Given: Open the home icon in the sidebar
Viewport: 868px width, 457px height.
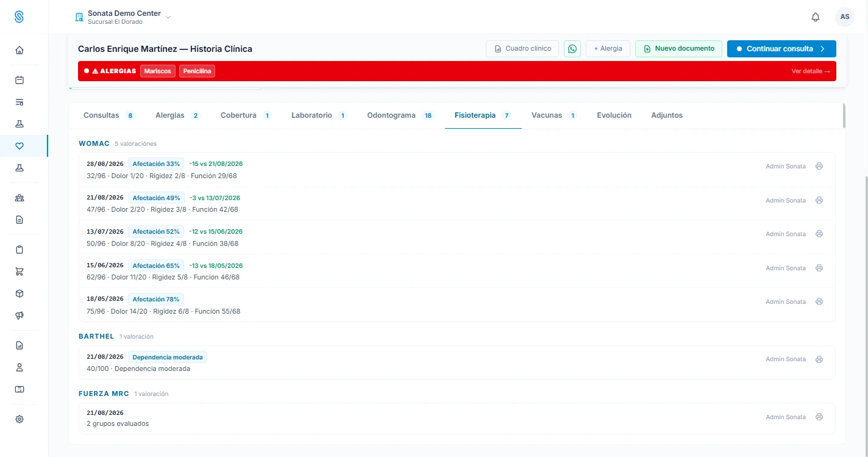Looking at the screenshot, I should click(20, 50).
